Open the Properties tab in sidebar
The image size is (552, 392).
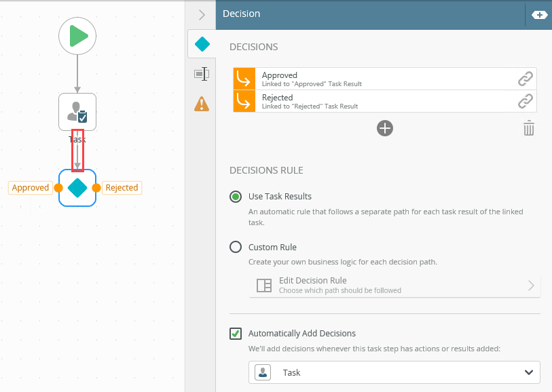[x=202, y=74]
